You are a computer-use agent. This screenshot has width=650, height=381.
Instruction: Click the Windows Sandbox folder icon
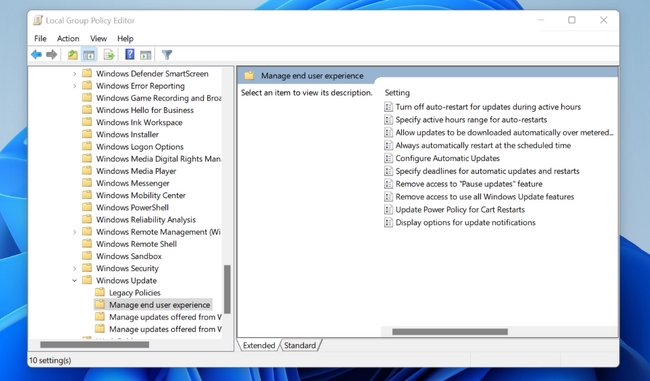click(x=87, y=256)
